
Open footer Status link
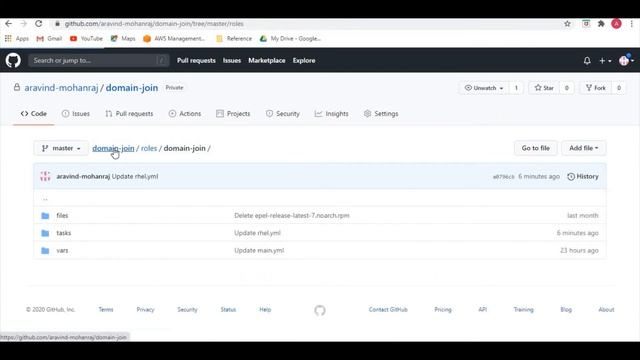[228, 310]
